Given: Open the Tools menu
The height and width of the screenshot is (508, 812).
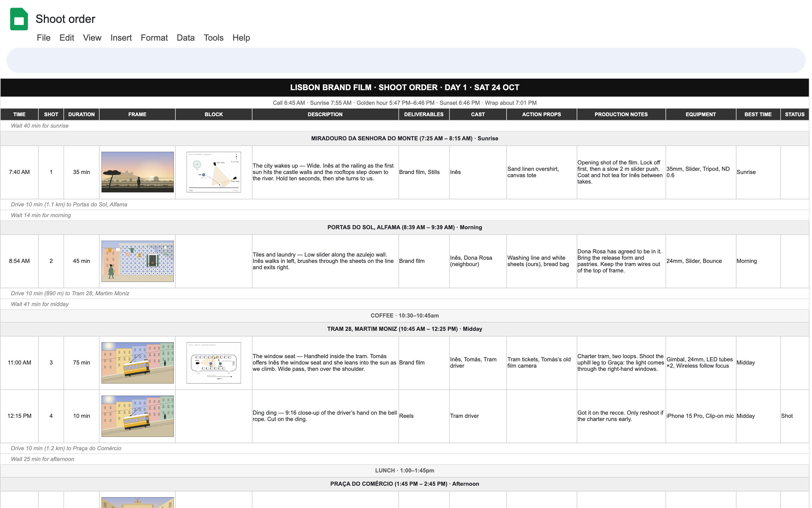Looking at the screenshot, I should 213,38.
